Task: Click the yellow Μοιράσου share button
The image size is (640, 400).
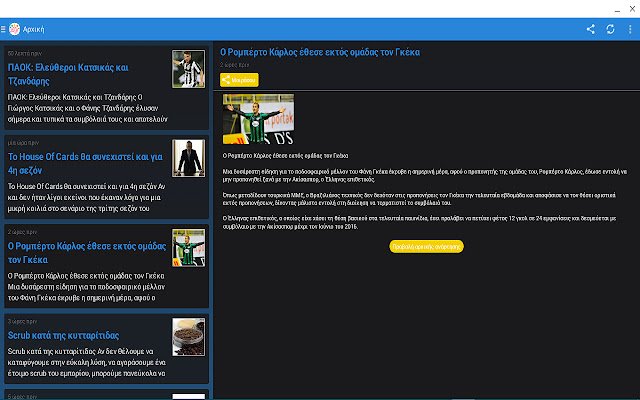Action: click(239, 80)
